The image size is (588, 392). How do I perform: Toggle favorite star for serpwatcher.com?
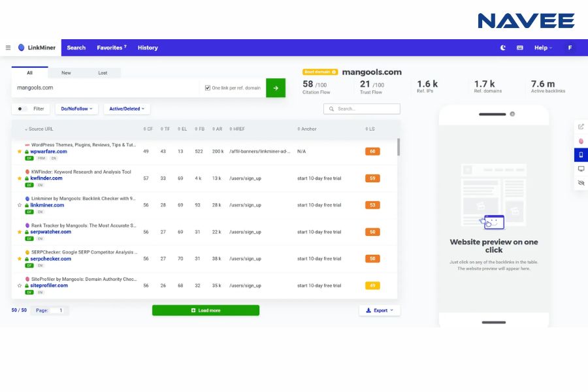click(20, 232)
